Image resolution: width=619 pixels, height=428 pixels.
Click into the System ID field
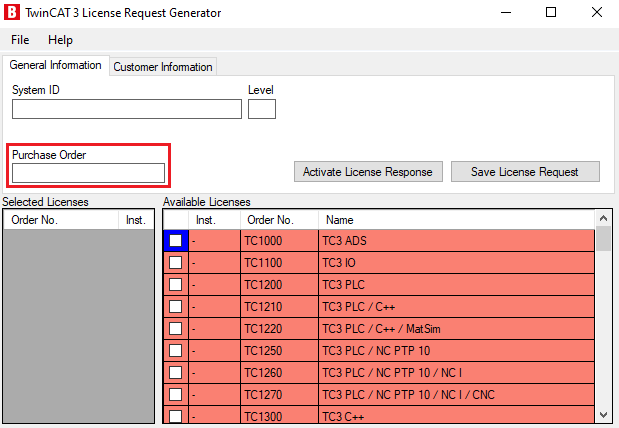[127, 109]
